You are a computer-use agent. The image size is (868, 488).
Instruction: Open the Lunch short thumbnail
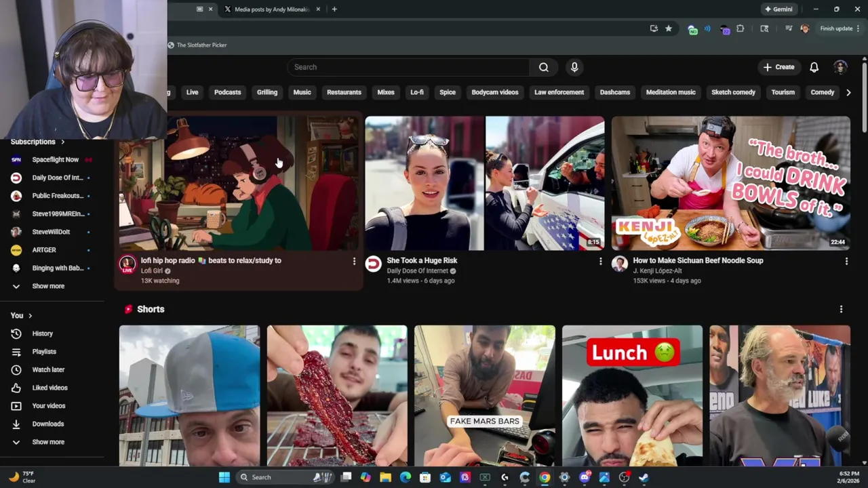[x=632, y=396]
